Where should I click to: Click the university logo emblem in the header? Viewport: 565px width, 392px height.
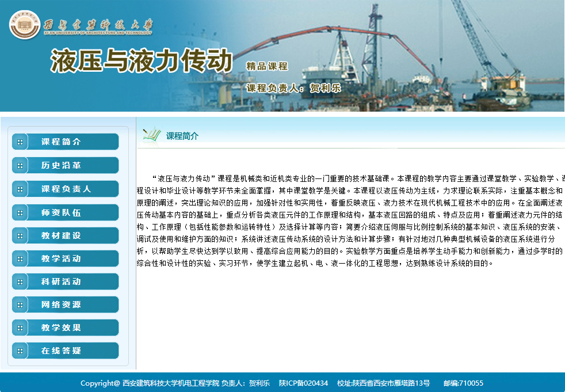pyautogui.click(x=24, y=25)
